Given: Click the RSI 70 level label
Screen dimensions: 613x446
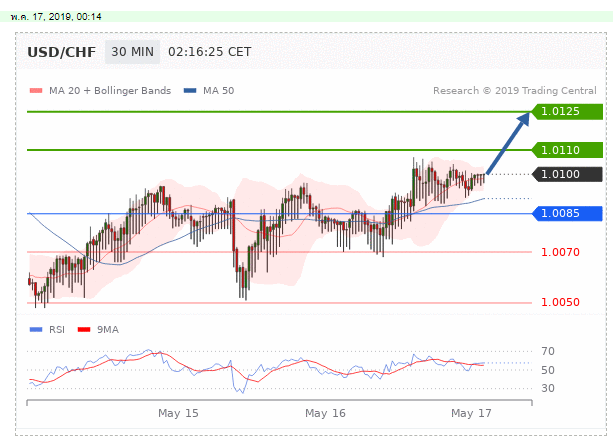Looking at the screenshot, I should (x=548, y=351).
